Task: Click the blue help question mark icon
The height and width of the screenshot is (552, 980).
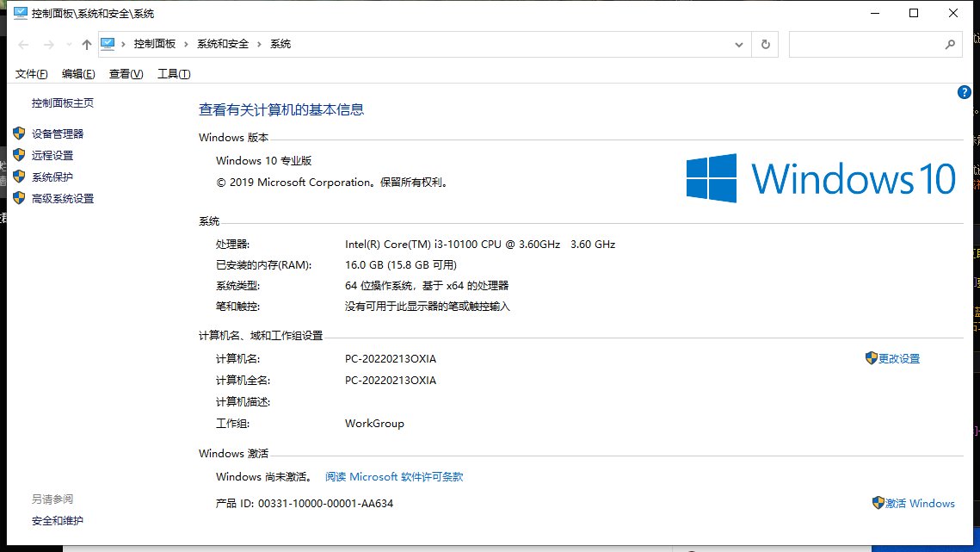Action: point(965,92)
